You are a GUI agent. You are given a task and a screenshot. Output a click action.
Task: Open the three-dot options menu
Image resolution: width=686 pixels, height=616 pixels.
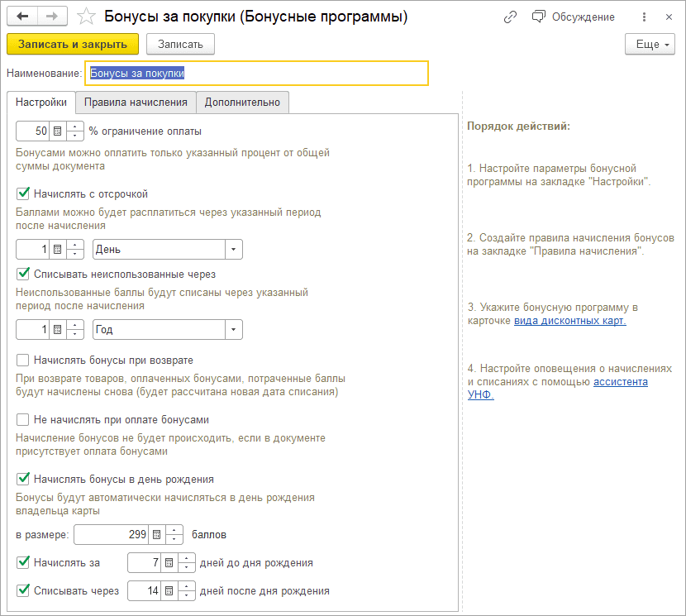pos(644,17)
